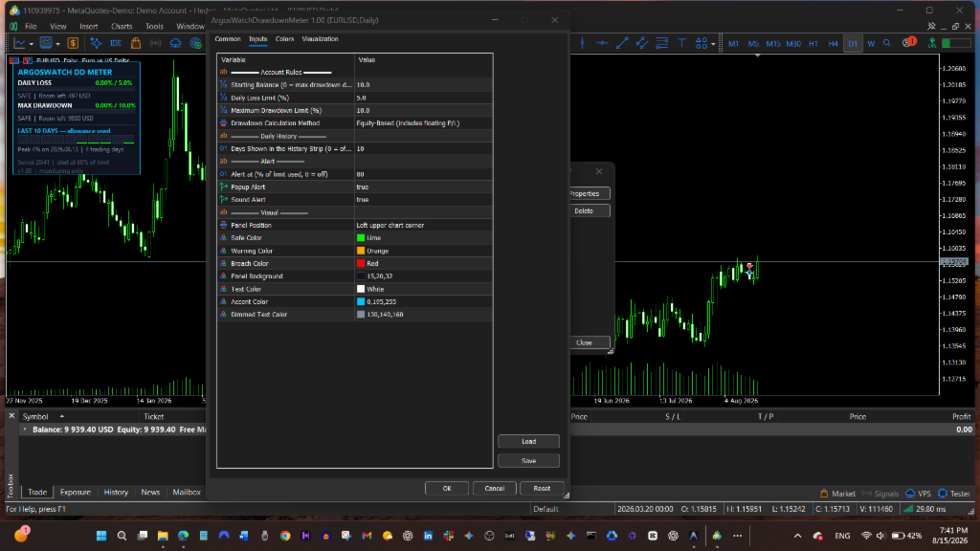Click the sparkle AI assistant icon
980x551 pixels.
[96, 43]
